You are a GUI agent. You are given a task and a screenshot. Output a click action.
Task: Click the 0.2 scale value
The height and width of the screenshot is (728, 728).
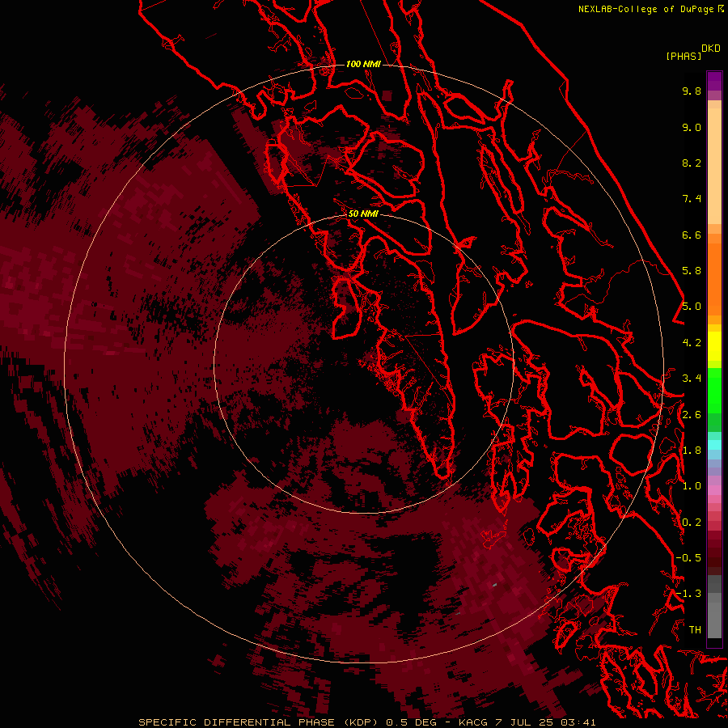point(692,523)
